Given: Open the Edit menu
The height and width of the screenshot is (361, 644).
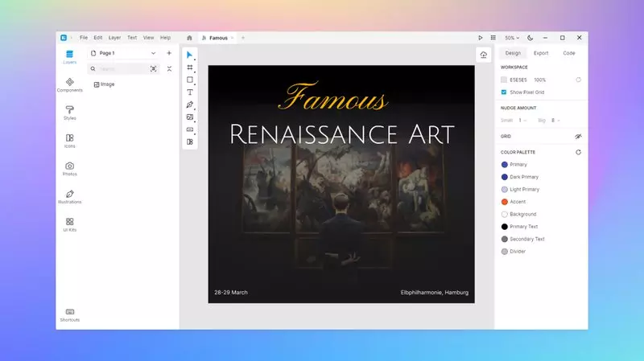Looking at the screenshot, I should coord(97,38).
